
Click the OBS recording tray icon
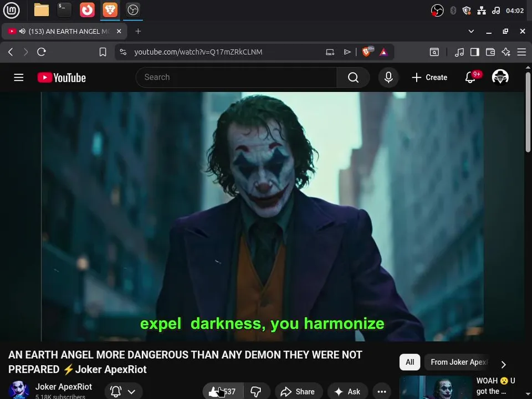coord(437,11)
